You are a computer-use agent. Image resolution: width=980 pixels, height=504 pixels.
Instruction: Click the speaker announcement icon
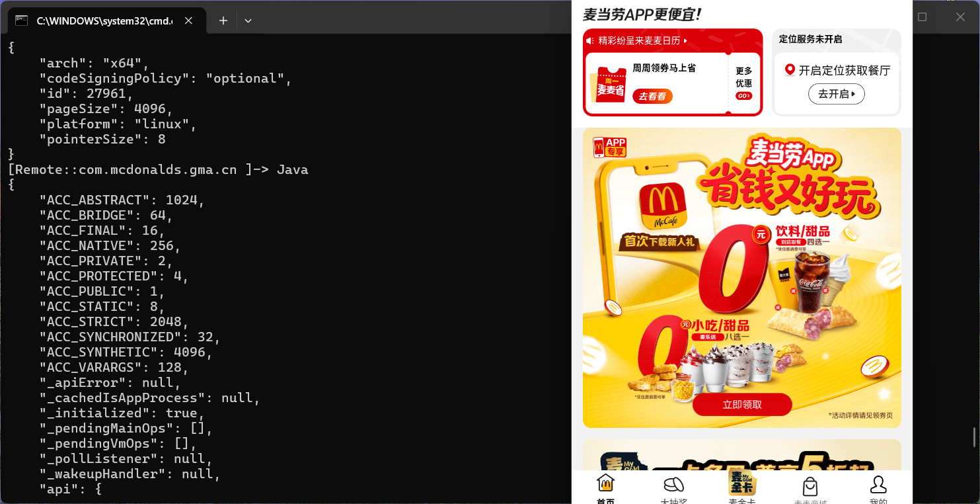pyautogui.click(x=590, y=41)
